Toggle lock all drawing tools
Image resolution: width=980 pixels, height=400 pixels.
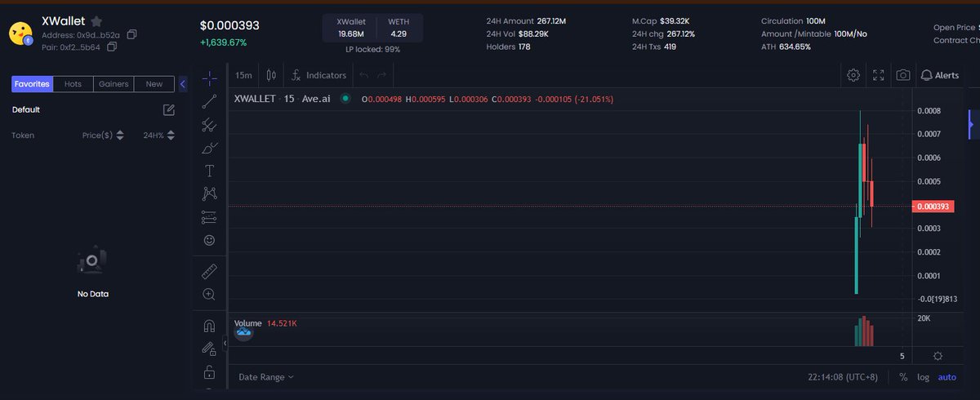click(210, 372)
